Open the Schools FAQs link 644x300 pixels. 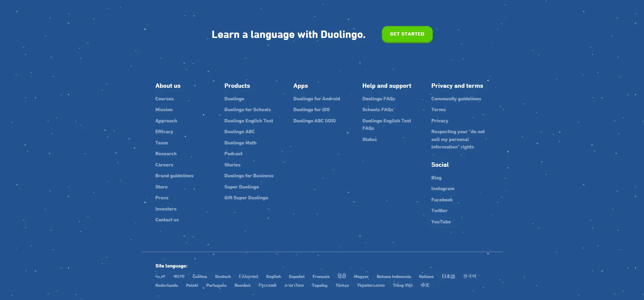click(378, 109)
